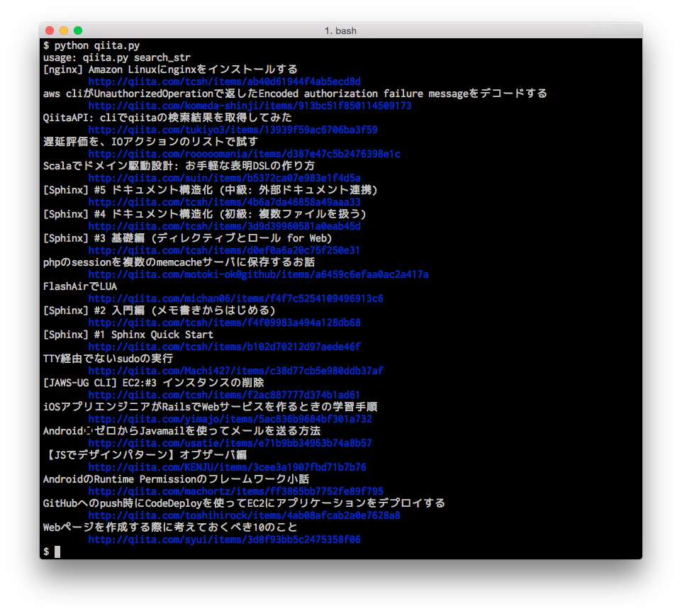Click the red close window button
This screenshot has height=616, width=682.
[x=50, y=30]
